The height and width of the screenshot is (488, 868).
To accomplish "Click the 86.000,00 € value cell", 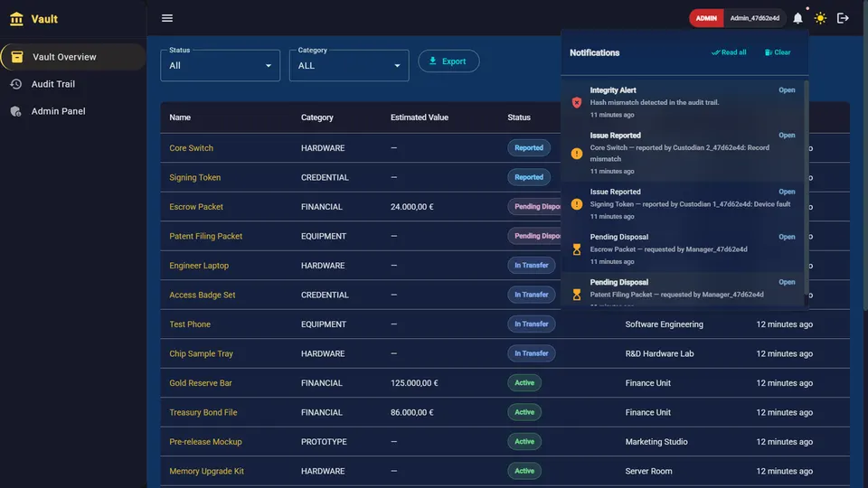I will point(412,412).
